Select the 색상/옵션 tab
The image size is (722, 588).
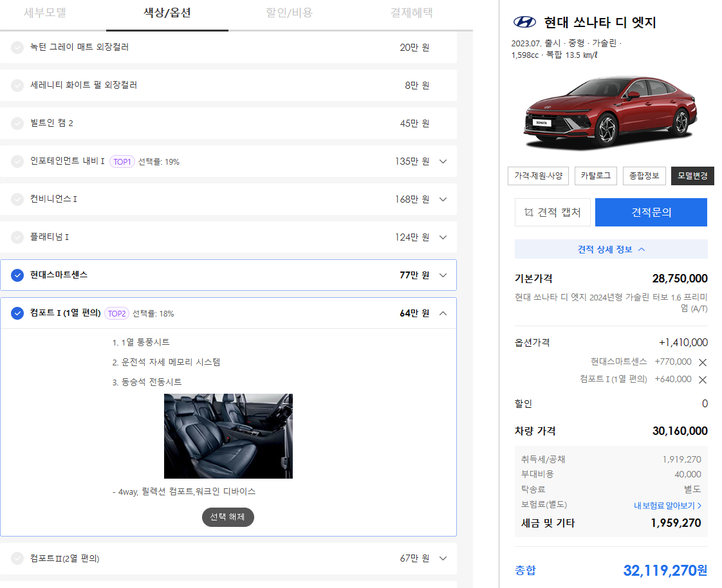(167, 13)
